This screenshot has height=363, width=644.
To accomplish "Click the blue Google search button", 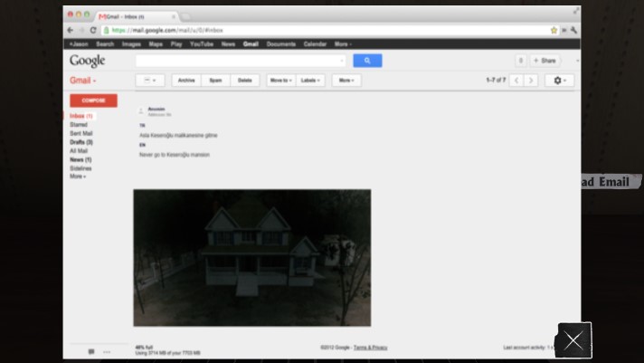I will click(367, 61).
